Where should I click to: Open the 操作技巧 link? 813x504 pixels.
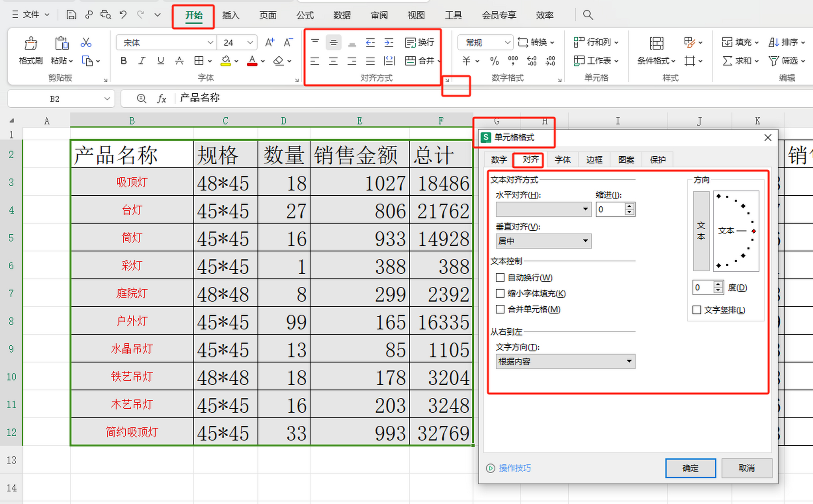click(x=514, y=468)
